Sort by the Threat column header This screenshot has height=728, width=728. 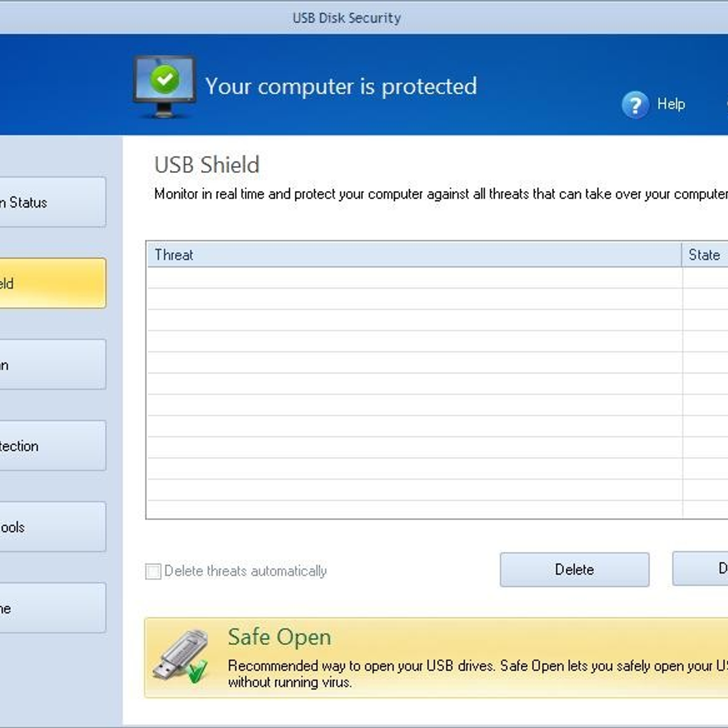point(414,255)
